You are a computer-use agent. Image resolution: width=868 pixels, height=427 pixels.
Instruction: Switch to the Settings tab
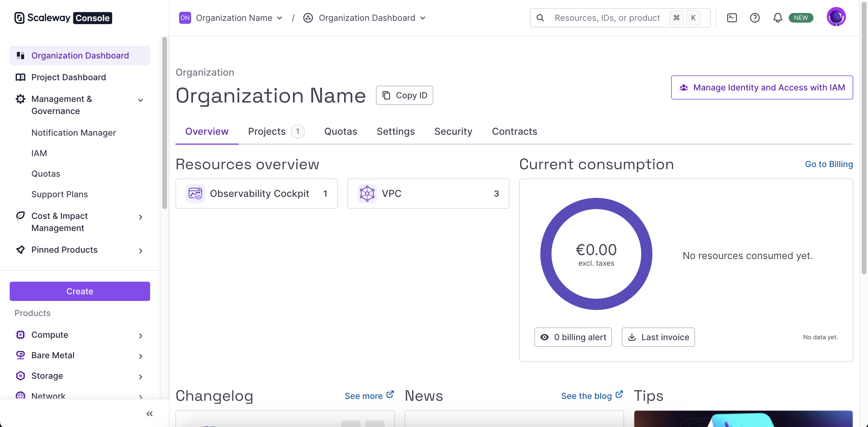(x=396, y=131)
